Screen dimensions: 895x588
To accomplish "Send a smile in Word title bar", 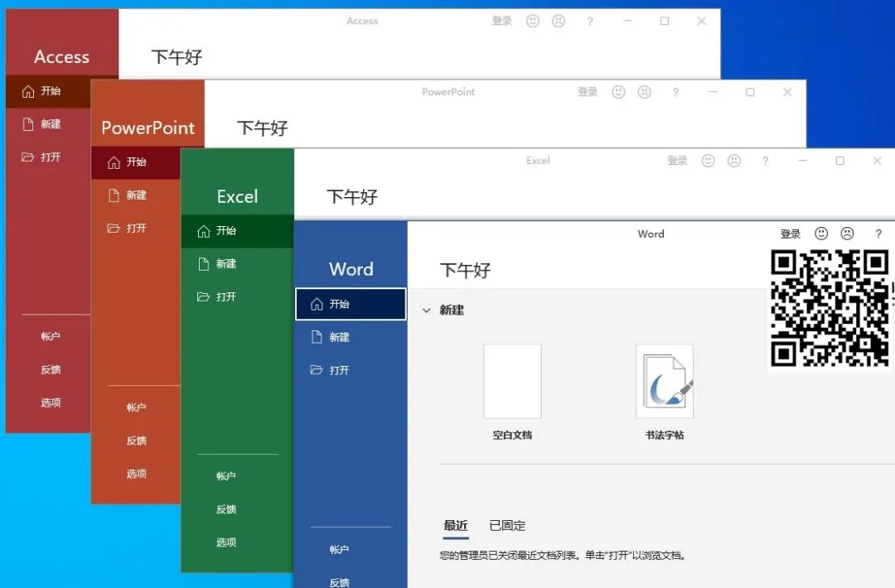I will coord(821,234).
